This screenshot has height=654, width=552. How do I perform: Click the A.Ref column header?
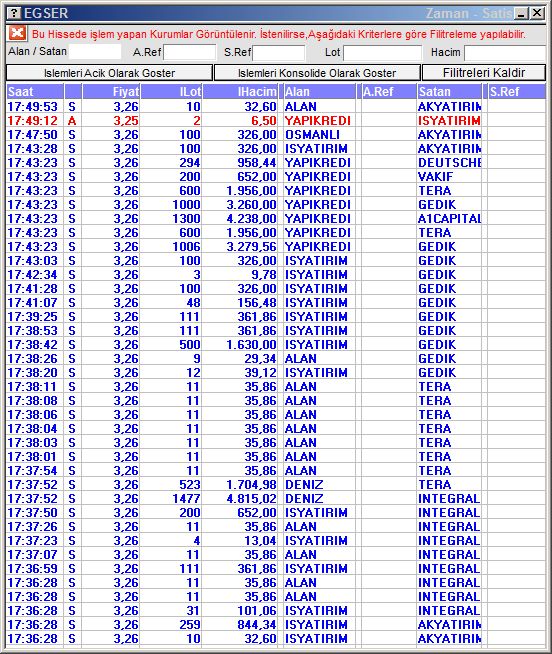[389, 92]
